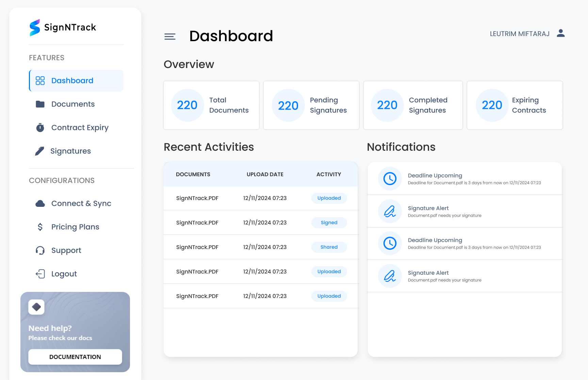Click the Connect & Sync cloud icon
The width and height of the screenshot is (588, 380).
point(40,203)
